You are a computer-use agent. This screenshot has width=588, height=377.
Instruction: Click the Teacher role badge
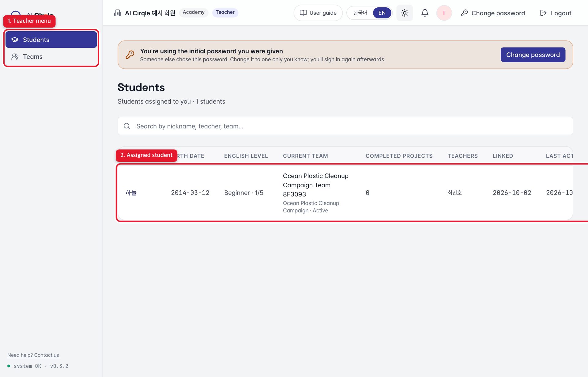(x=225, y=12)
